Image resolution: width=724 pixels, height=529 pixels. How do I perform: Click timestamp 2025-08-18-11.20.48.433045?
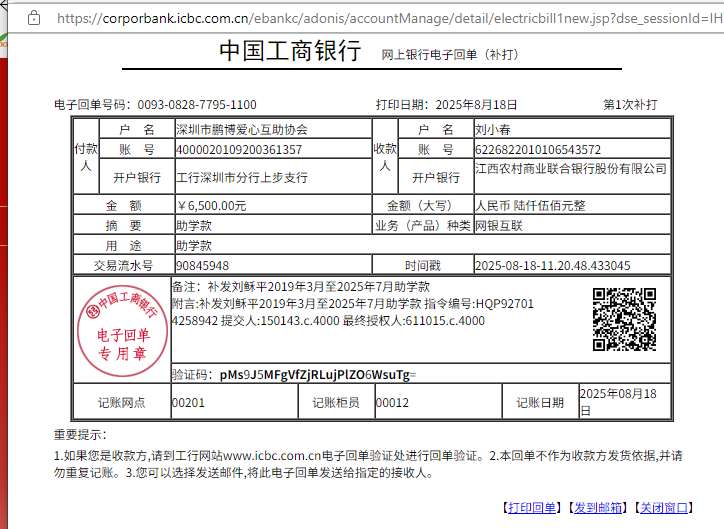(553, 265)
